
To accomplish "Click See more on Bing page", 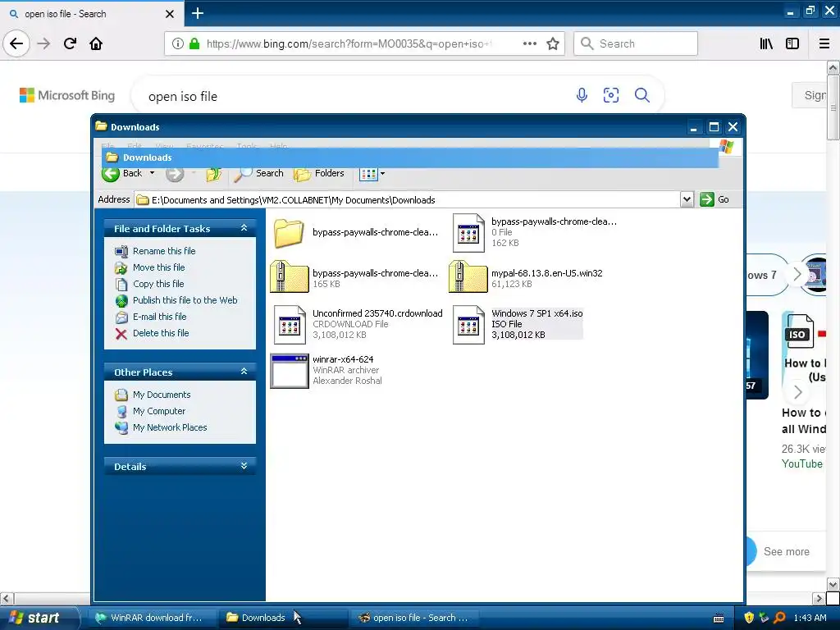I will pyautogui.click(x=786, y=551).
